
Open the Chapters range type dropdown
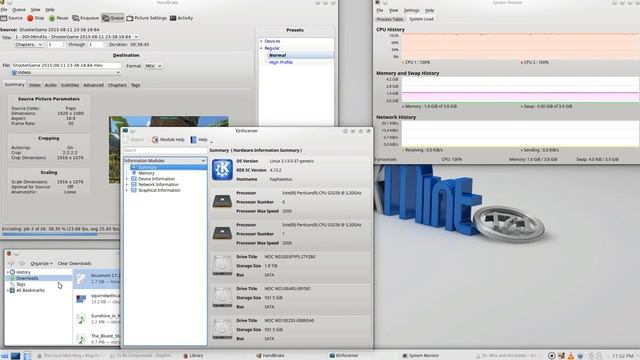click(29, 44)
